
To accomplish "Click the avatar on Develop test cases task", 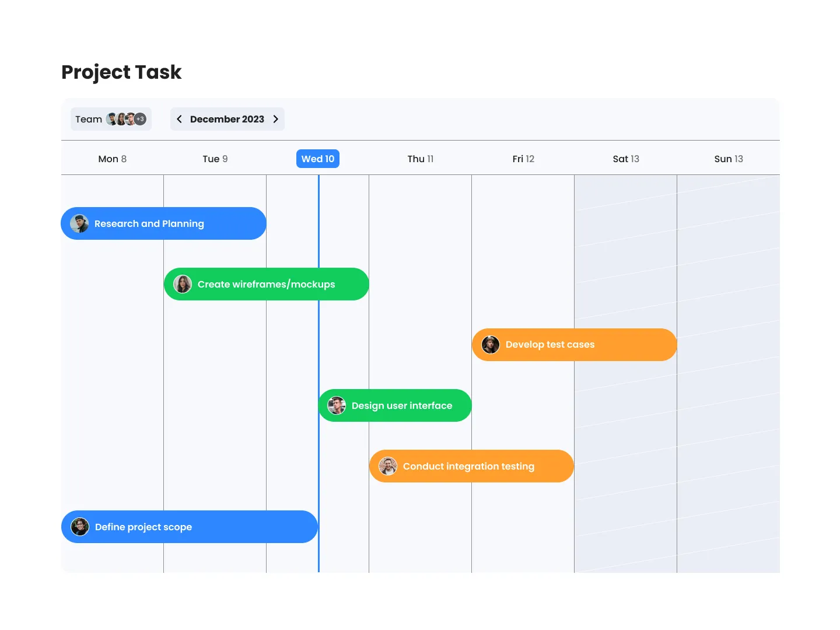I will point(491,344).
